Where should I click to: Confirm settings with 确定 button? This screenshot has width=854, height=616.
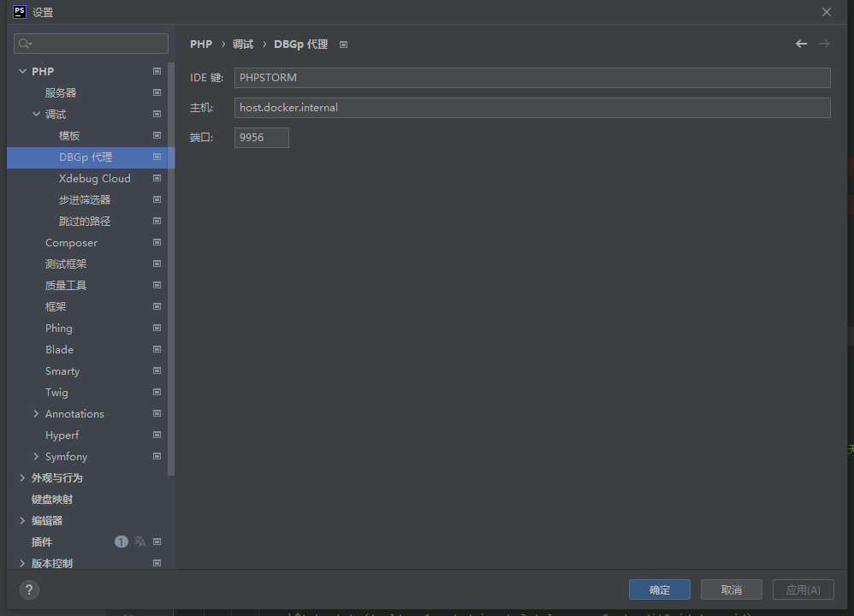[x=660, y=589]
